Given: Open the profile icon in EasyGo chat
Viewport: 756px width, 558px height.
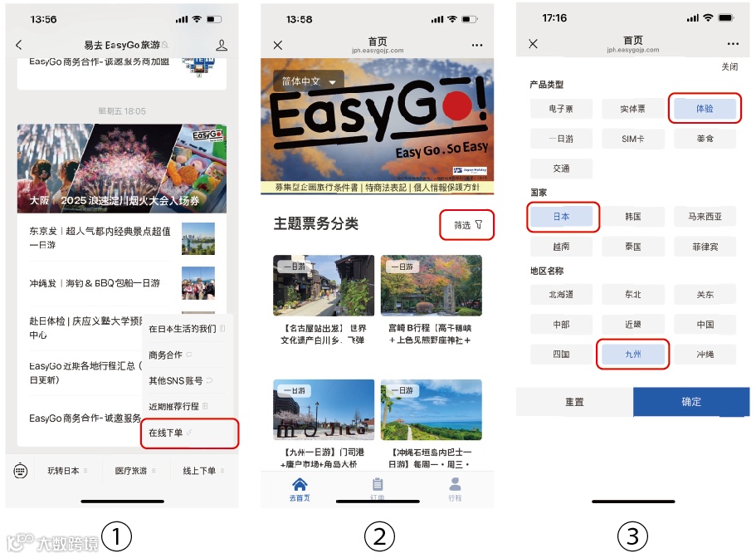Looking at the screenshot, I should click(222, 46).
